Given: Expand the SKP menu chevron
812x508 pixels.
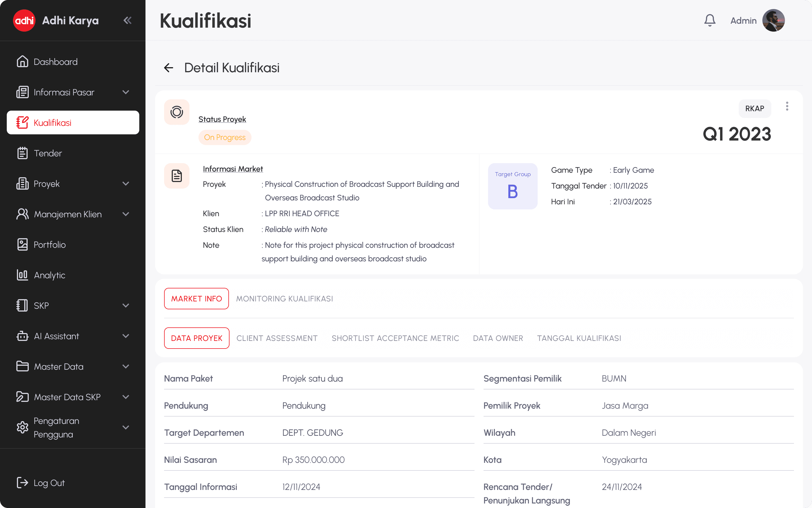Looking at the screenshot, I should click(x=126, y=305).
